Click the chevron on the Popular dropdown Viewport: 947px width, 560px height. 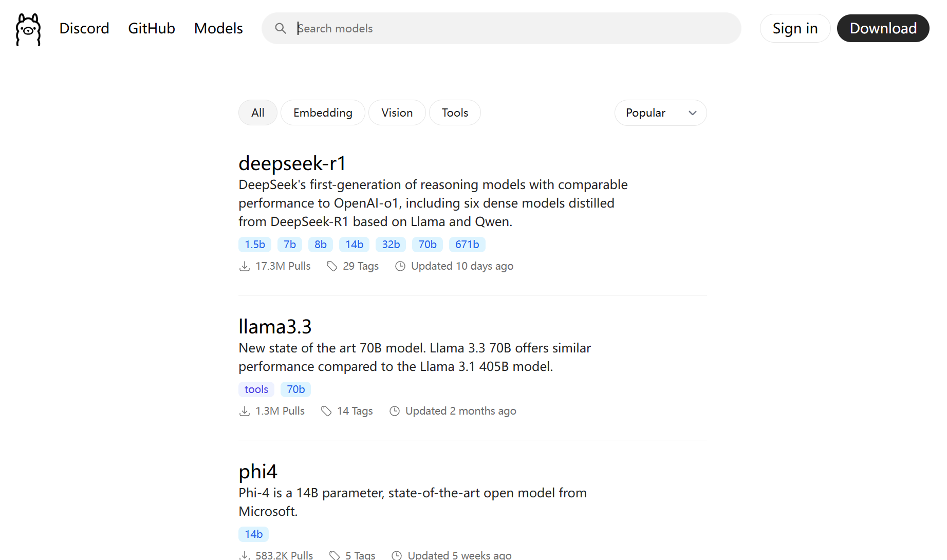693,113
